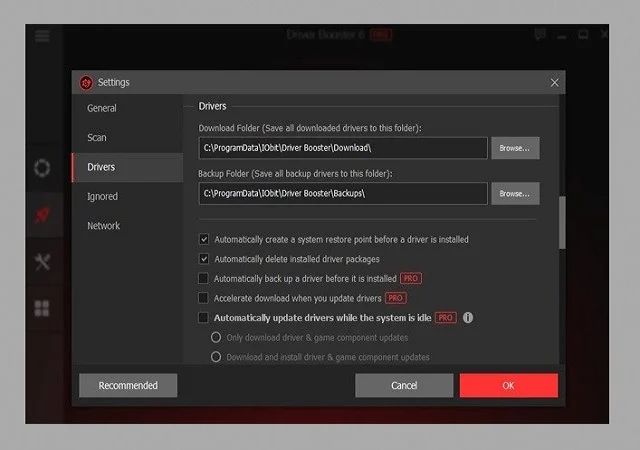This screenshot has width=640, height=450.
Task: Click the Settings title text
Action: 113,82
